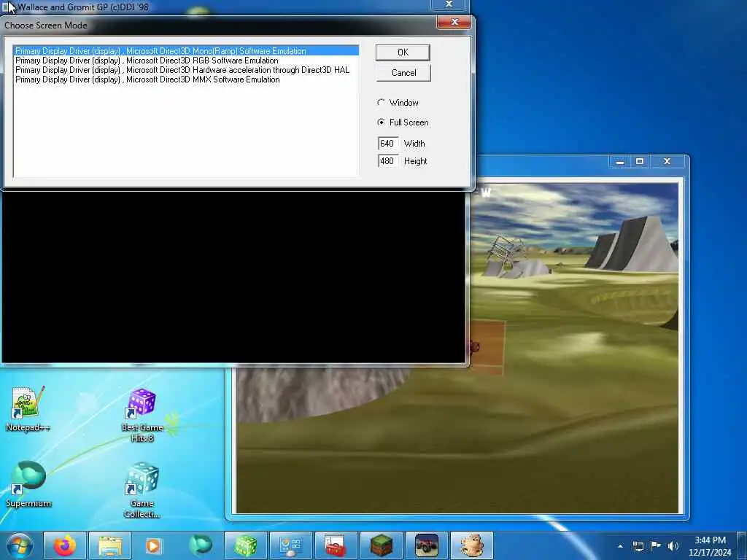
Task: Click the Wallace and Gromit GP title bar icon
Action: click(x=7, y=7)
